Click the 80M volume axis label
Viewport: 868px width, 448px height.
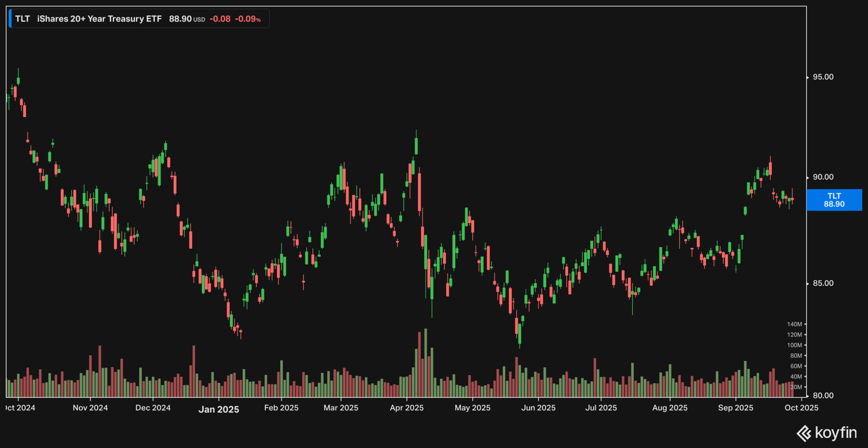796,356
